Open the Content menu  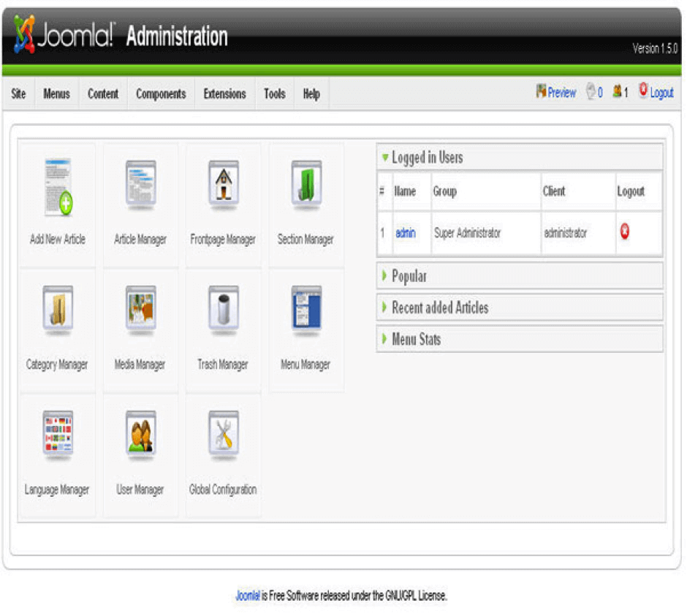(x=103, y=94)
